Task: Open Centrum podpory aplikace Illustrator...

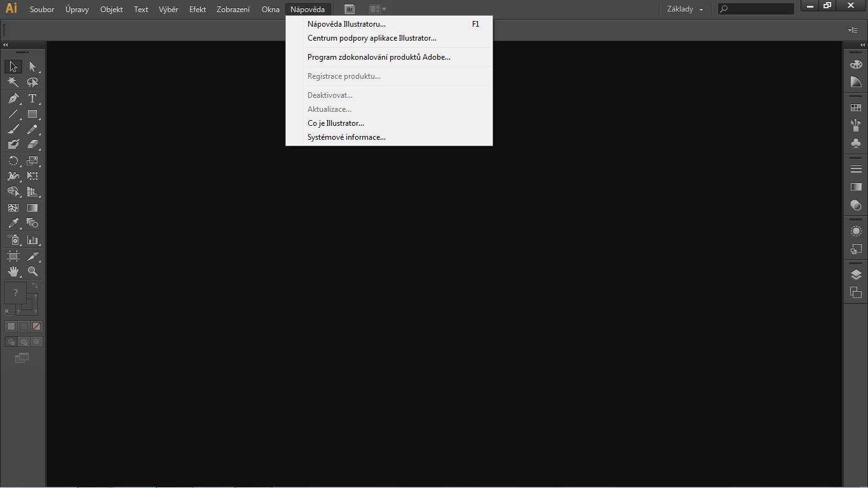Action: click(x=389, y=38)
